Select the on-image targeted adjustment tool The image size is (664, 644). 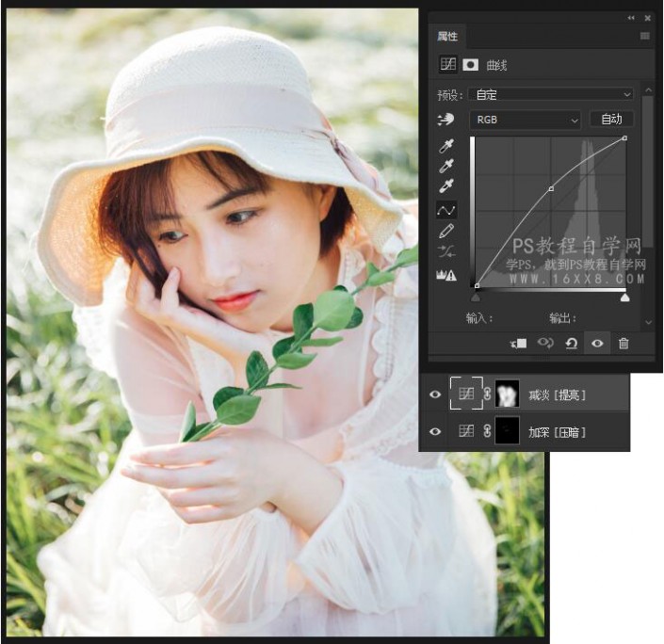tap(445, 120)
